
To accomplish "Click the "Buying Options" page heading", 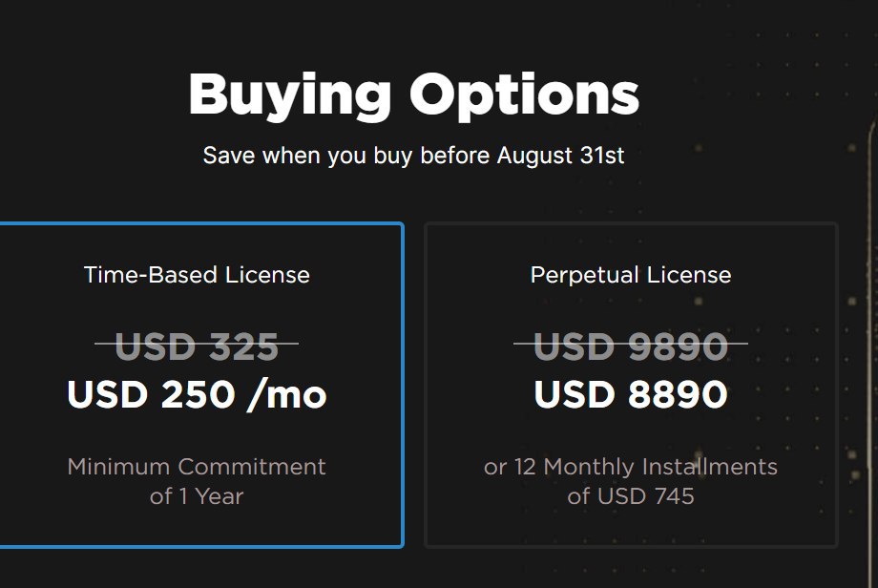I will [413, 95].
